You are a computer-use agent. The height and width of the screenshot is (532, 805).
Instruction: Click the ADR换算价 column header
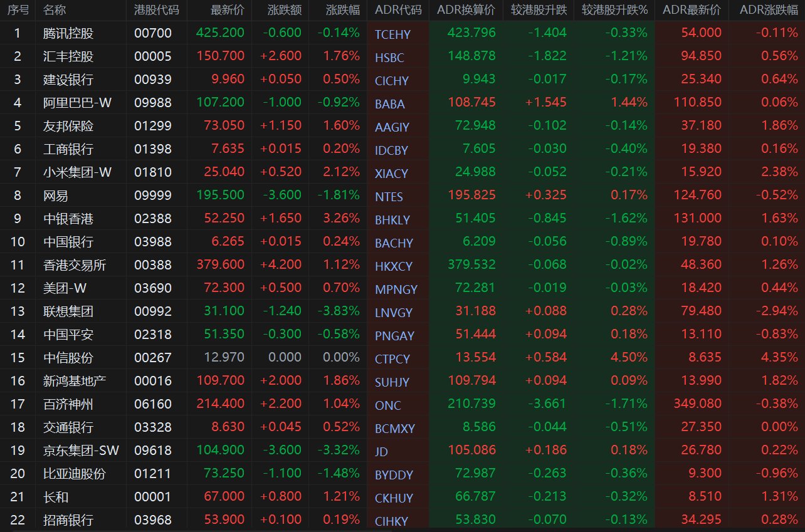tap(466, 10)
